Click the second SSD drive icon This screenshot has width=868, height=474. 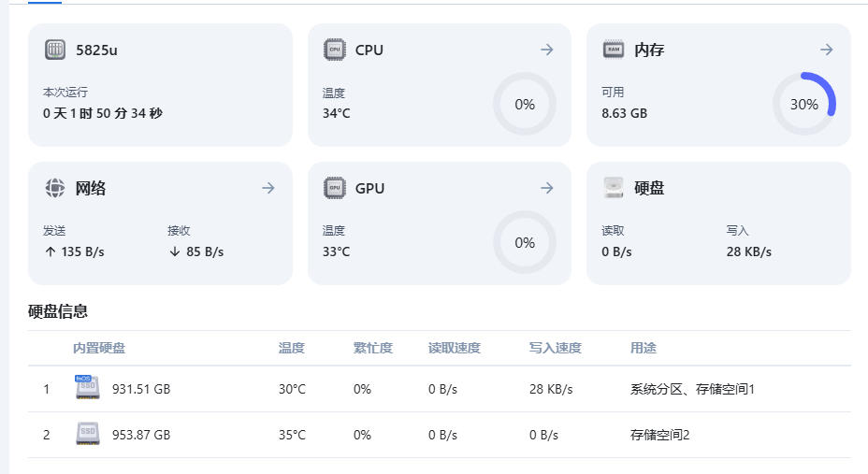coord(88,434)
